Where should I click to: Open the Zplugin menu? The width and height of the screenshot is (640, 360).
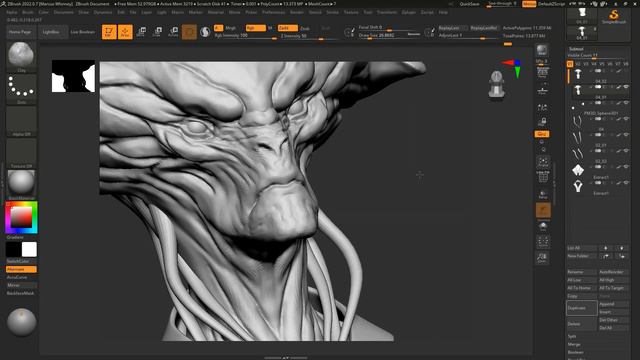coord(409,12)
